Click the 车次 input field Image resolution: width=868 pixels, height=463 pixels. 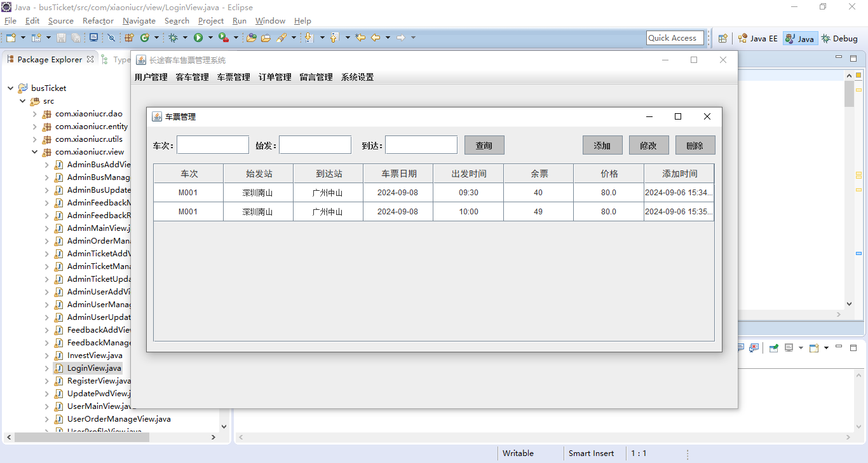coord(213,145)
